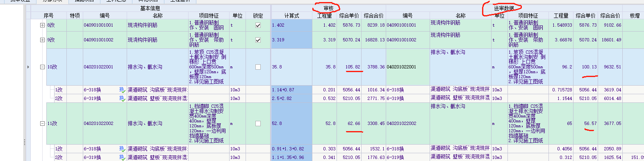
Task: Select the 计算式 cell 1.1+1.35+0.96
Action: pos(291,157)
